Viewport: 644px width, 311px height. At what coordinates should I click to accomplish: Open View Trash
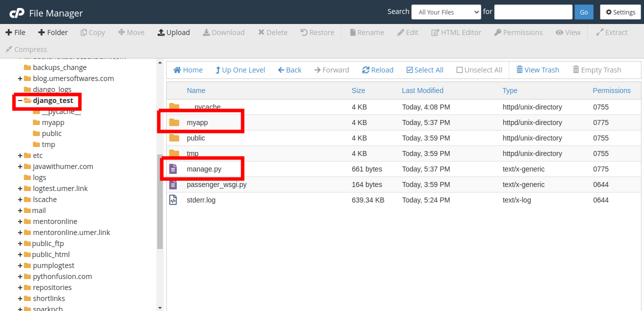(538, 69)
